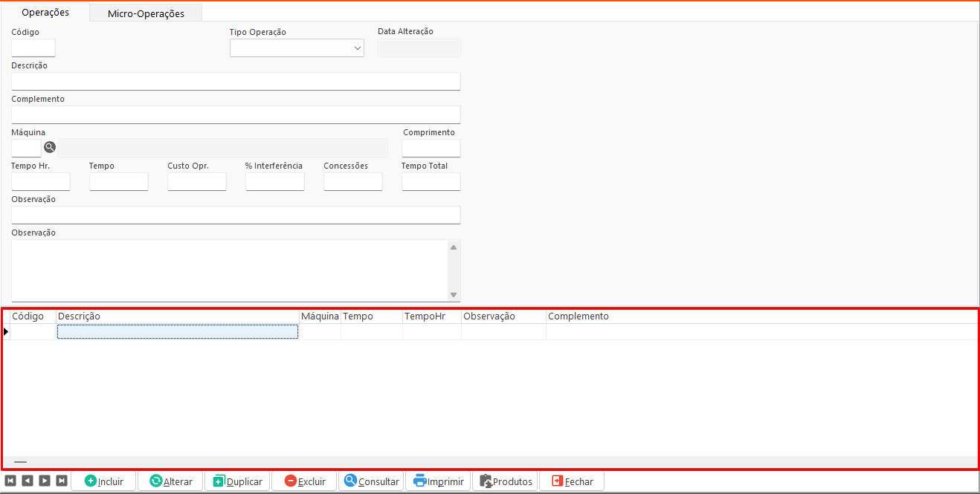Click the Incluir button
Screen dimensions: 980x494
(103, 481)
